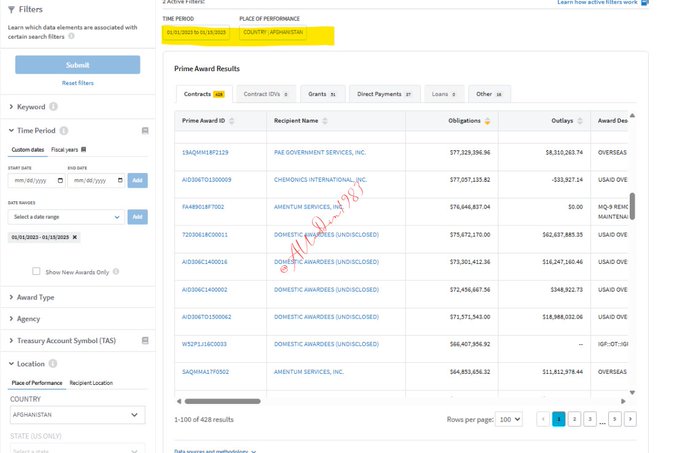Viewport: 680px width, 453px height.
Task: Click the Reset filters link
Action: (77, 83)
